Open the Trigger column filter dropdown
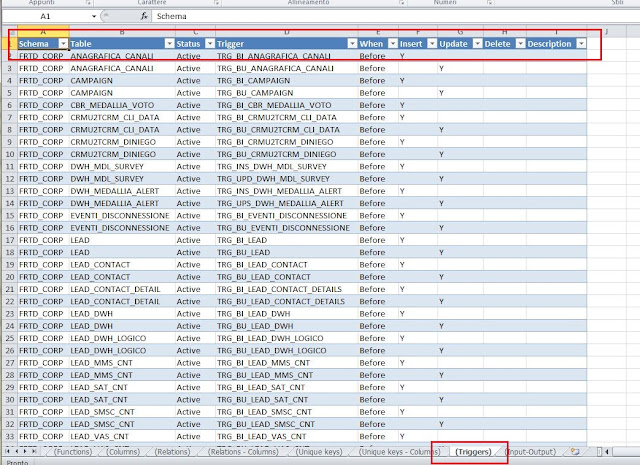Image resolution: width=640 pixels, height=465 pixels. 352,44
